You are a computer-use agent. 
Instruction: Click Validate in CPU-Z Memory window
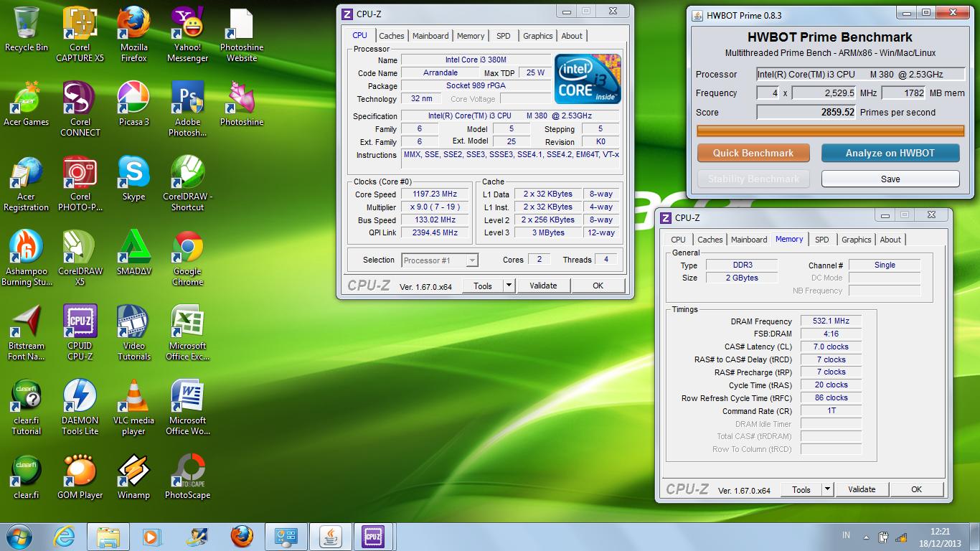coord(862,489)
